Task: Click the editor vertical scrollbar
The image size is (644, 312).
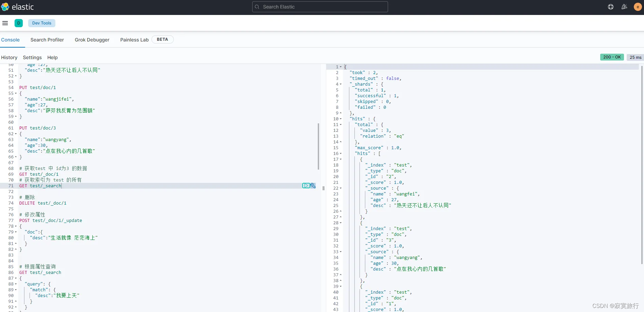Action: pyautogui.click(x=318, y=146)
